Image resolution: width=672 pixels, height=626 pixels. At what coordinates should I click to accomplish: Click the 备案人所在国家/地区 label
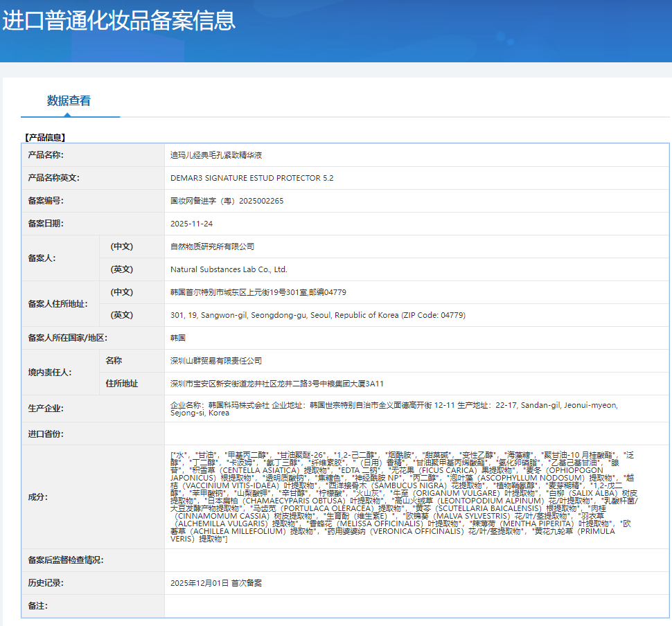(x=67, y=338)
